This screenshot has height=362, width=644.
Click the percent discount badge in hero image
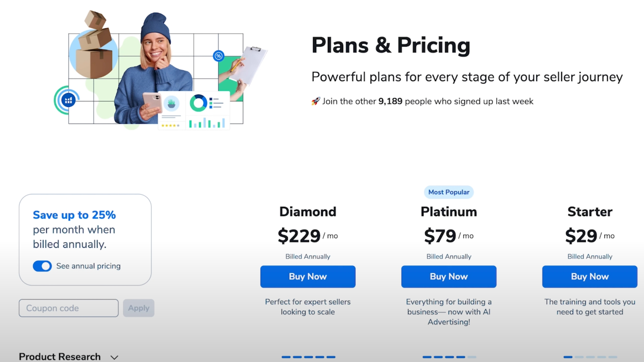(218, 56)
